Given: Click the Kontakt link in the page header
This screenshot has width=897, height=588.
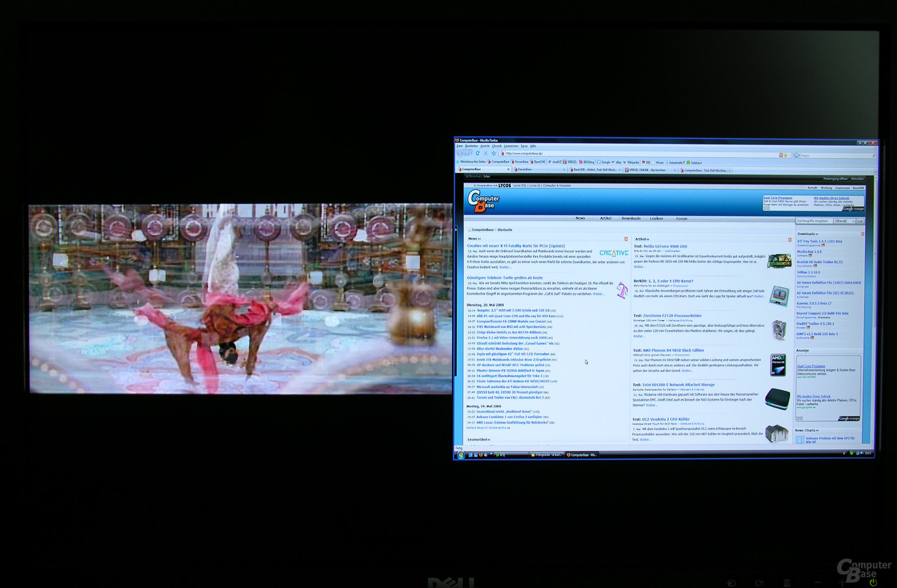Looking at the screenshot, I should [x=813, y=188].
